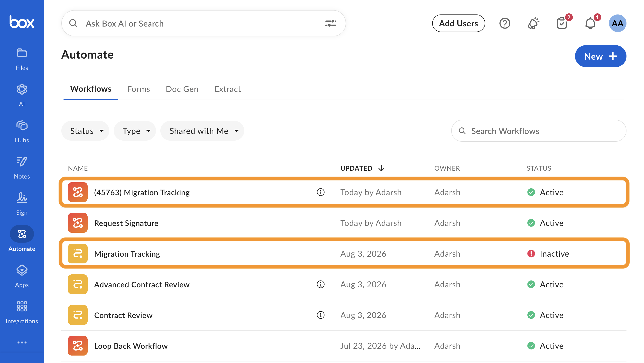The height and width of the screenshot is (363, 644).
Task: Click the (45763) Migration Tracking workflow icon
Action: pos(78,192)
